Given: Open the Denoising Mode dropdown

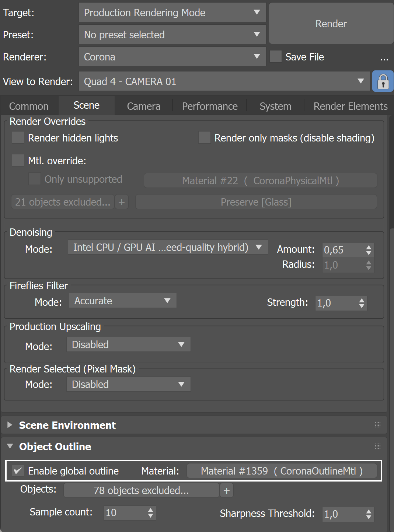Looking at the screenshot, I should [168, 247].
